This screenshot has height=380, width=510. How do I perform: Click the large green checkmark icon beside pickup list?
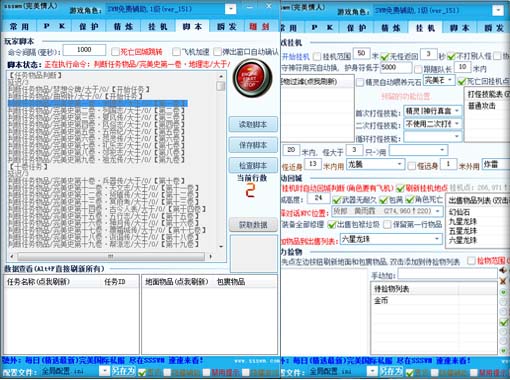click(503, 322)
